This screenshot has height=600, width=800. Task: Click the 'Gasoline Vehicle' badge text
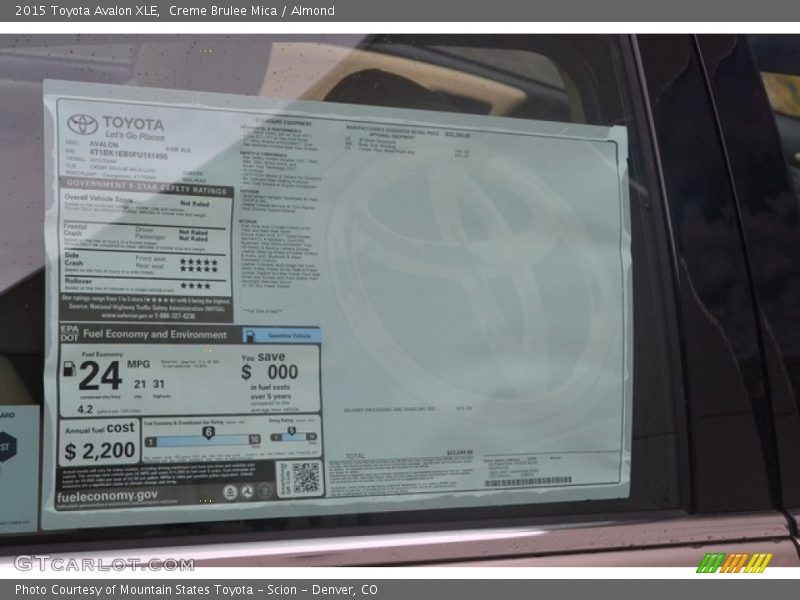[x=289, y=336]
